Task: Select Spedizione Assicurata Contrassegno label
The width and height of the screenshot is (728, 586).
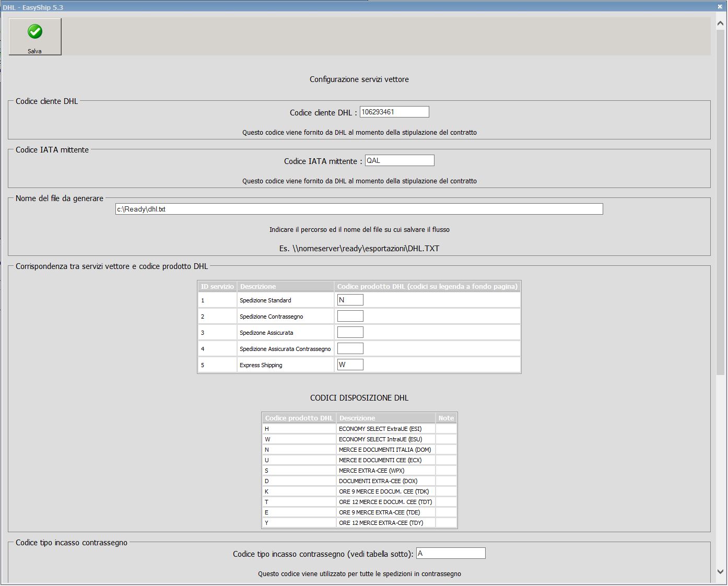Action: (x=285, y=349)
